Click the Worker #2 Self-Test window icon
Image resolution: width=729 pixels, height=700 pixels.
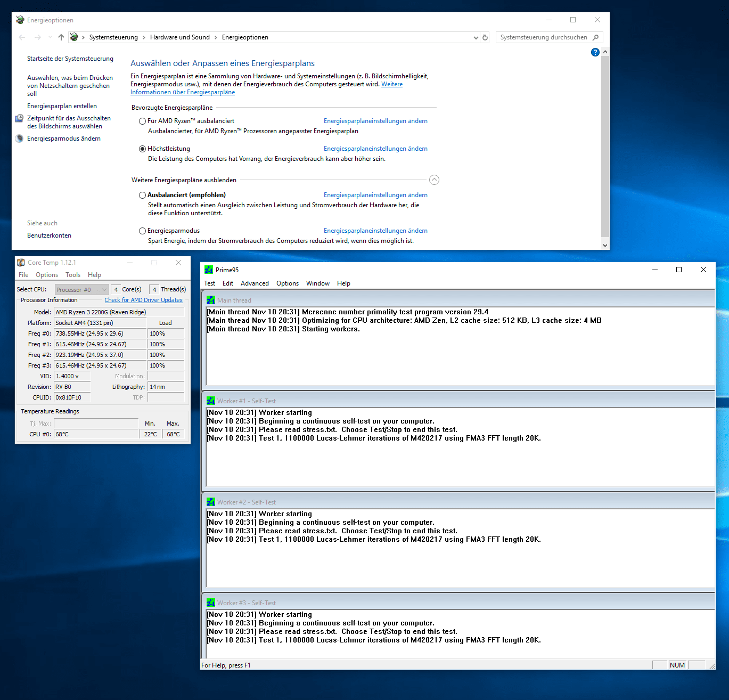point(211,502)
